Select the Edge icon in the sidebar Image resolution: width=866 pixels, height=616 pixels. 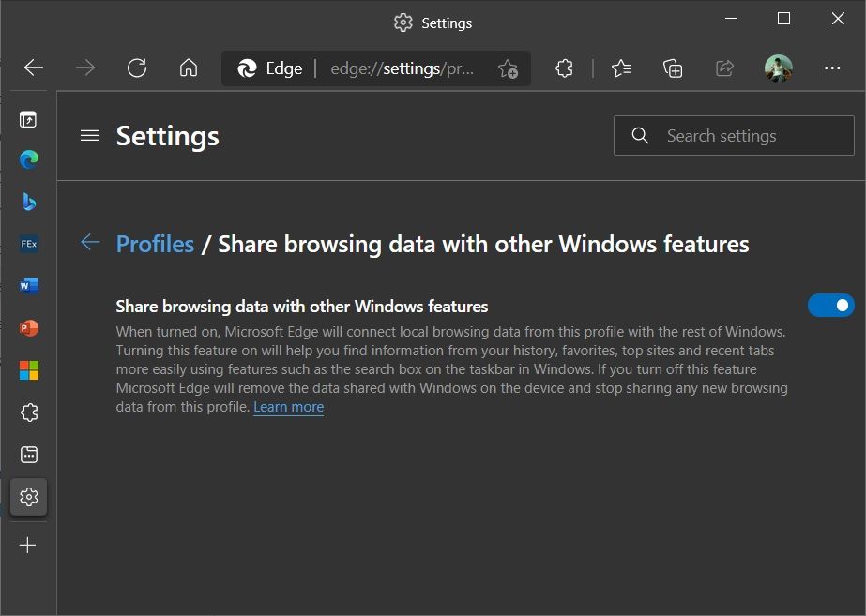tap(28, 158)
